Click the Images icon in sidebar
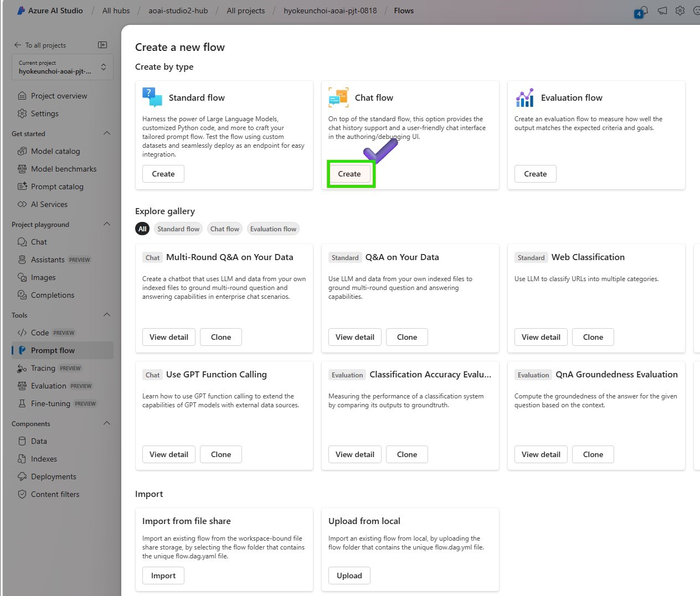 pos(22,277)
